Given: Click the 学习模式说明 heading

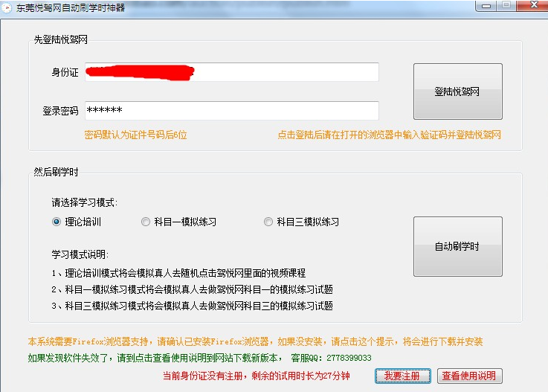Looking at the screenshot, I should 80,254.
